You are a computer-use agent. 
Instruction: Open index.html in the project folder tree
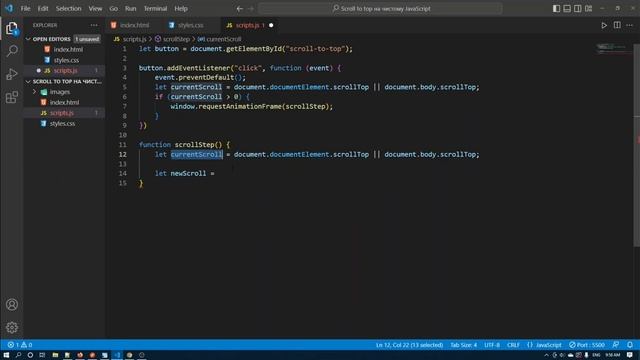click(64, 102)
